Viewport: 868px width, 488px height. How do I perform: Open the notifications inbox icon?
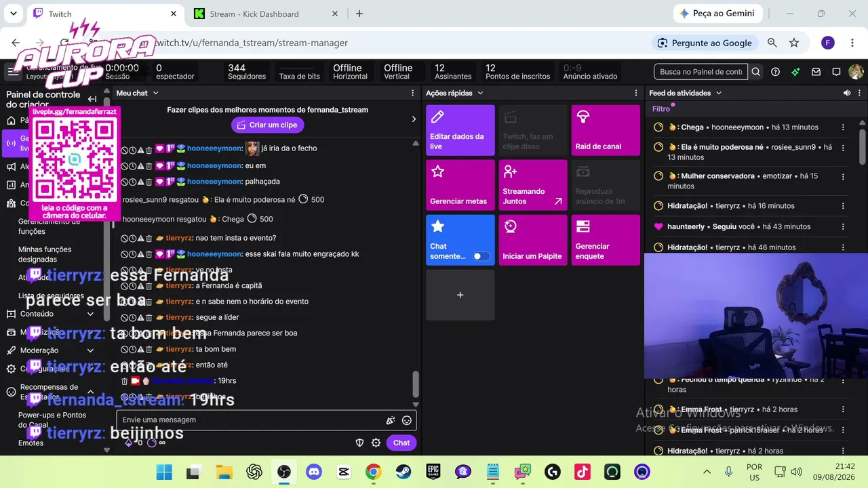pyautogui.click(x=816, y=72)
